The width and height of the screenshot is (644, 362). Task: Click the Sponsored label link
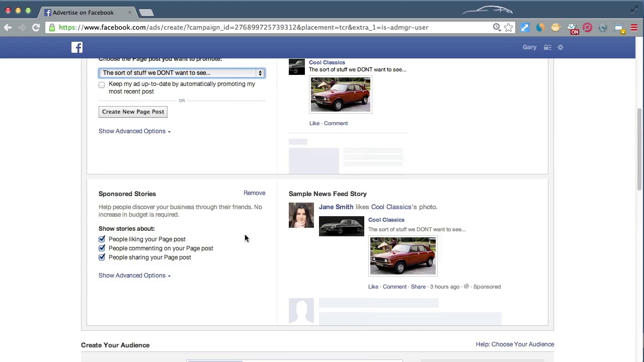487,287
